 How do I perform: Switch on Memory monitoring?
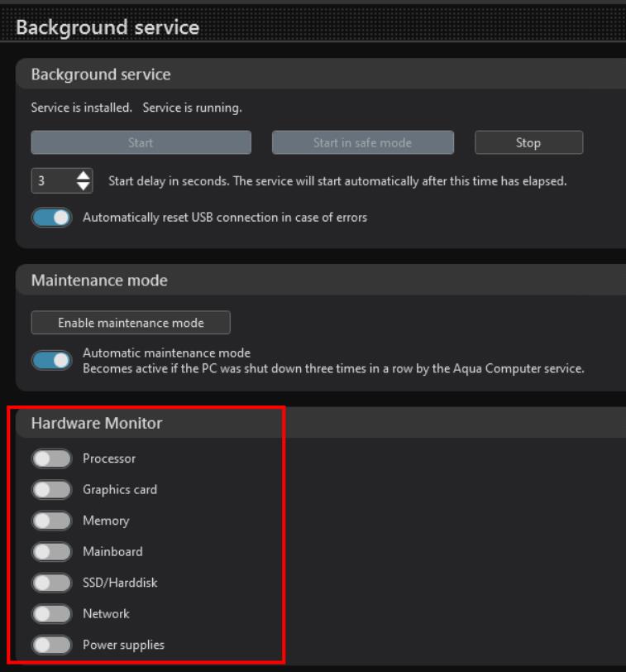(51, 521)
